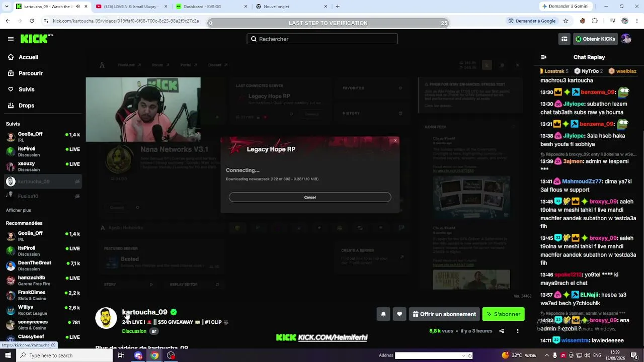Click MahmoudZz77 username in chat

coord(582,182)
